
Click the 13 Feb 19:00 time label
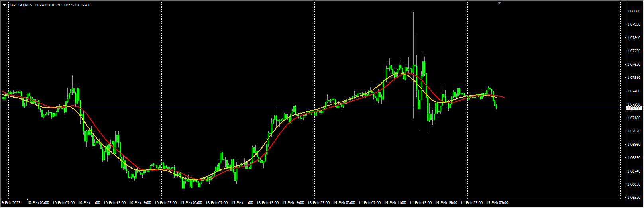(x=293, y=203)
